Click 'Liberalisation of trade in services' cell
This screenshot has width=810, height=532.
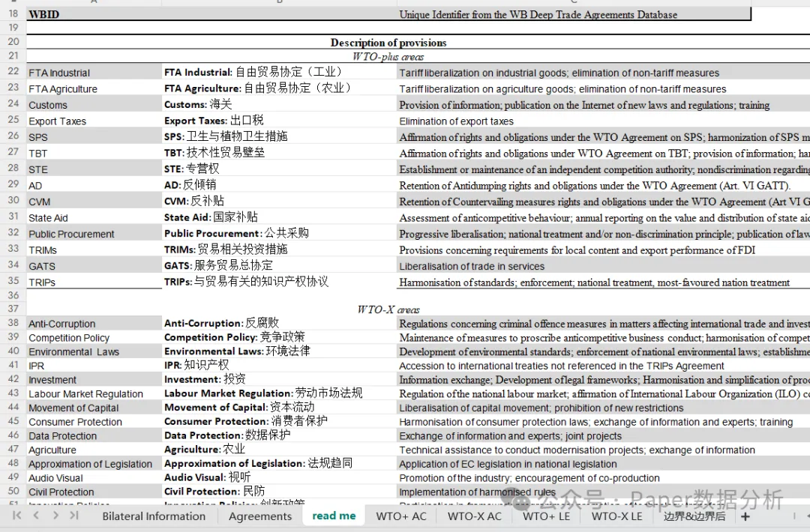click(x=603, y=266)
